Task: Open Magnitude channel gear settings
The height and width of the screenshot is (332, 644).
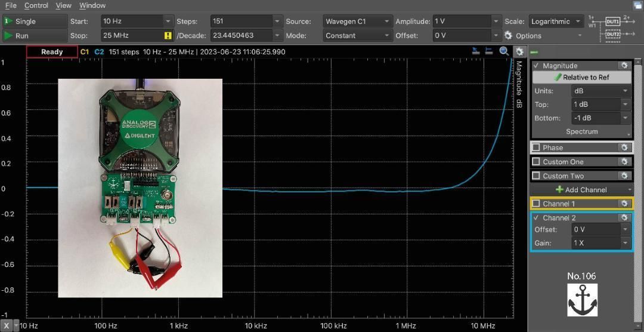Action: 624,66
